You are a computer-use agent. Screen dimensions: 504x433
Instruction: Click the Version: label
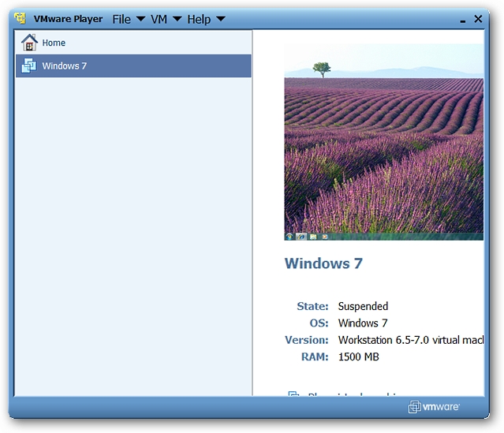[x=307, y=340]
